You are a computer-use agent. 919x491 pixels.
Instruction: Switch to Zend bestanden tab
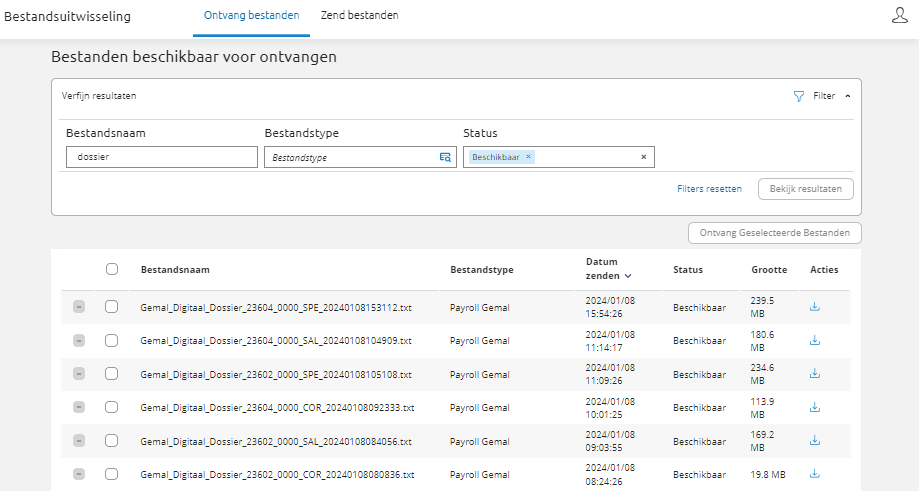pos(359,16)
